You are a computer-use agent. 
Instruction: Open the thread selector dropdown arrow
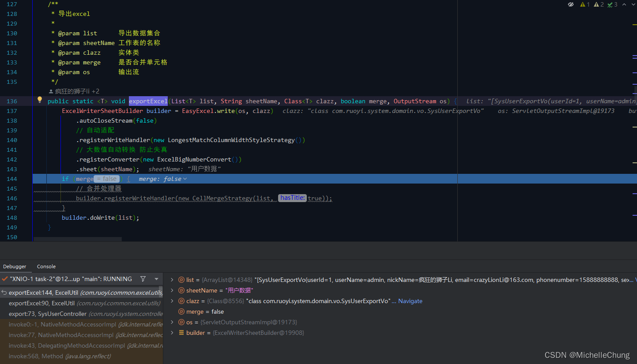click(x=156, y=279)
